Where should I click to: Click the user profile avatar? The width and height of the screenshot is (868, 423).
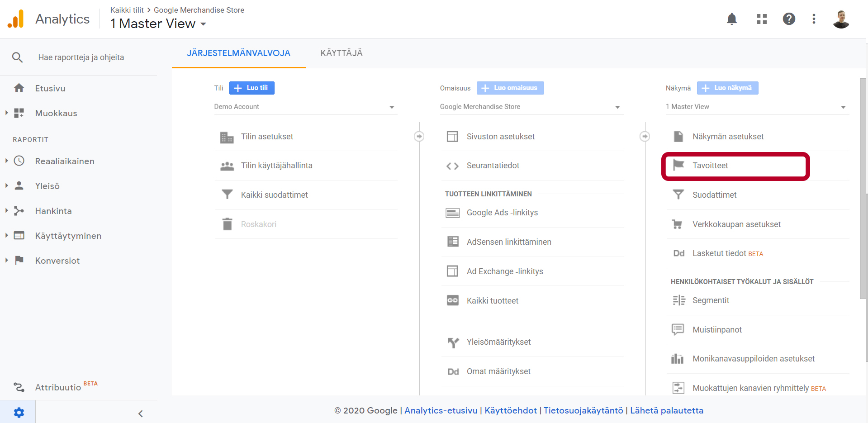(841, 19)
